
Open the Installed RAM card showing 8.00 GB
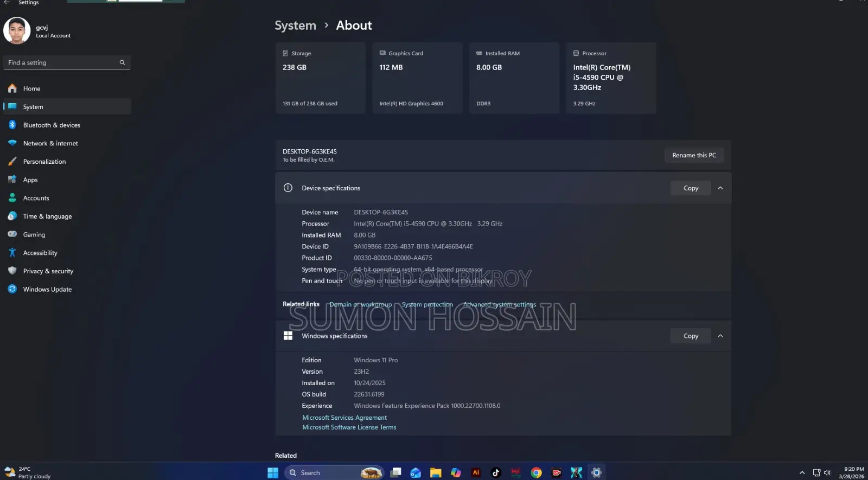514,78
